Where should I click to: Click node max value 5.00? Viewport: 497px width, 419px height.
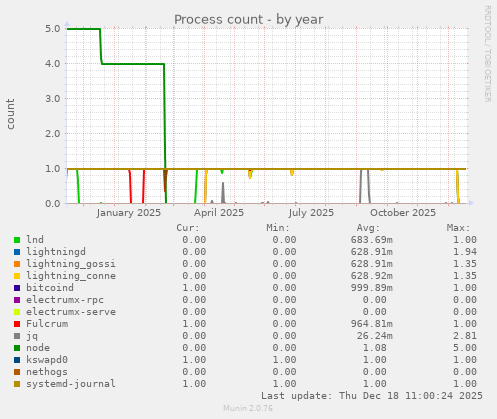coord(465,348)
